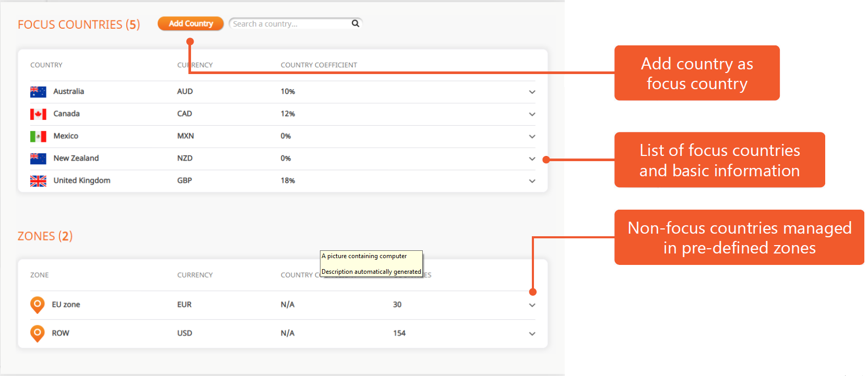
Task: Click ROW's 154 countries count
Action: 399,333
